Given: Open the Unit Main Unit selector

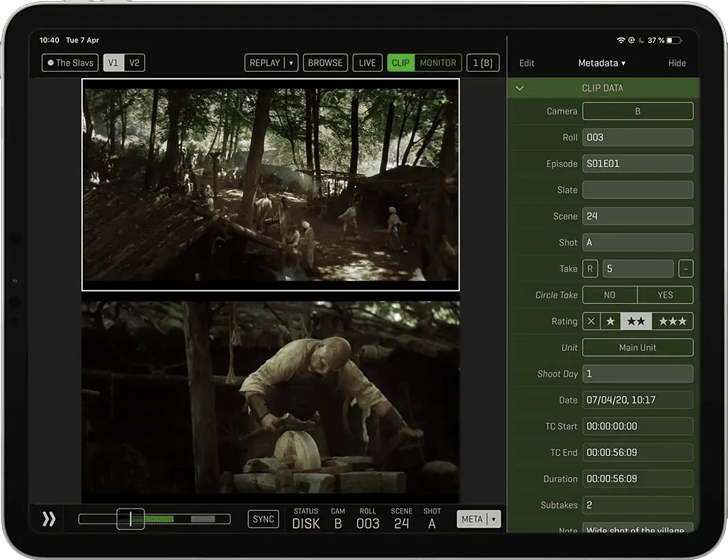Looking at the screenshot, I should (x=638, y=347).
